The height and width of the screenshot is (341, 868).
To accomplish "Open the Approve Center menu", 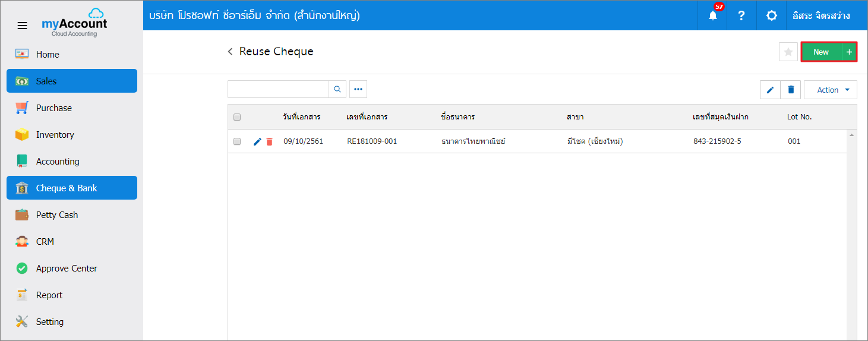I will point(72,268).
